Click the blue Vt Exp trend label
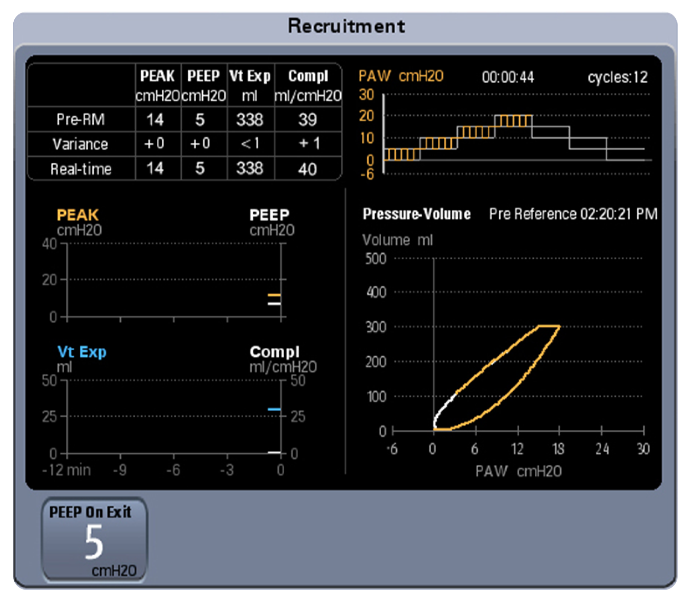This screenshot has width=690, height=601. point(81,352)
